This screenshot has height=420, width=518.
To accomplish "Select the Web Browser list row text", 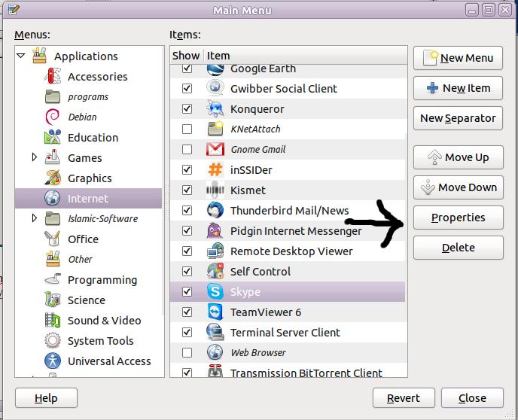I will [x=258, y=353].
